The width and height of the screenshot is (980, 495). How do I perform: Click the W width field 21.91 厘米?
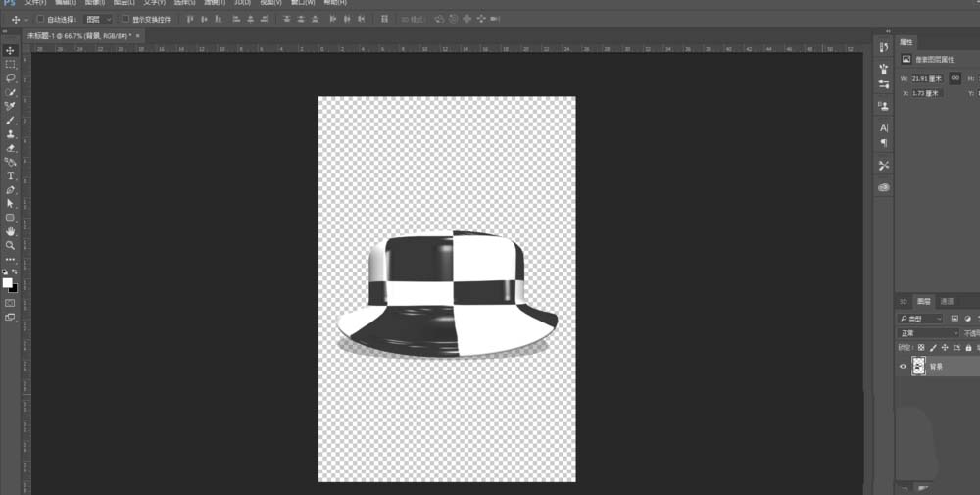pyautogui.click(x=927, y=79)
